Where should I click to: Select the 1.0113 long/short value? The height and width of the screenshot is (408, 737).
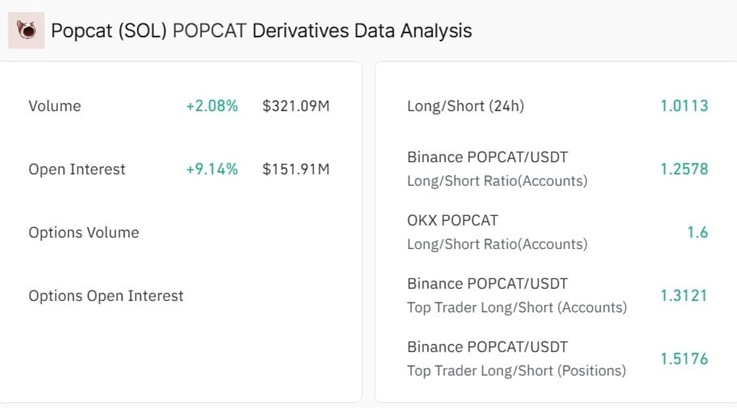684,106
